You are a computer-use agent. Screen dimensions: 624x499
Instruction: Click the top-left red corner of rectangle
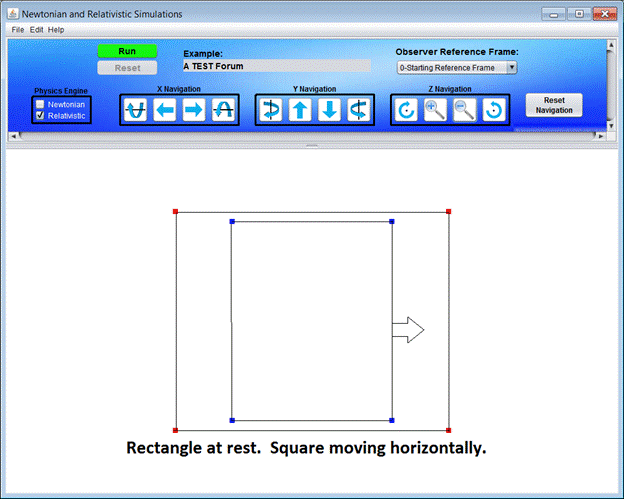coord(176,211)
